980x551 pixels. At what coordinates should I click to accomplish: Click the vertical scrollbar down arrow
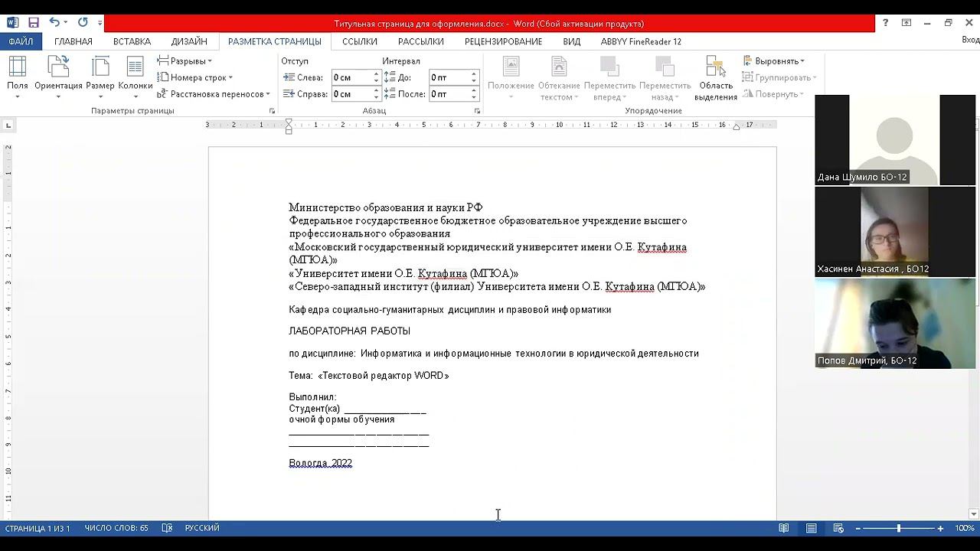point(974,514)
